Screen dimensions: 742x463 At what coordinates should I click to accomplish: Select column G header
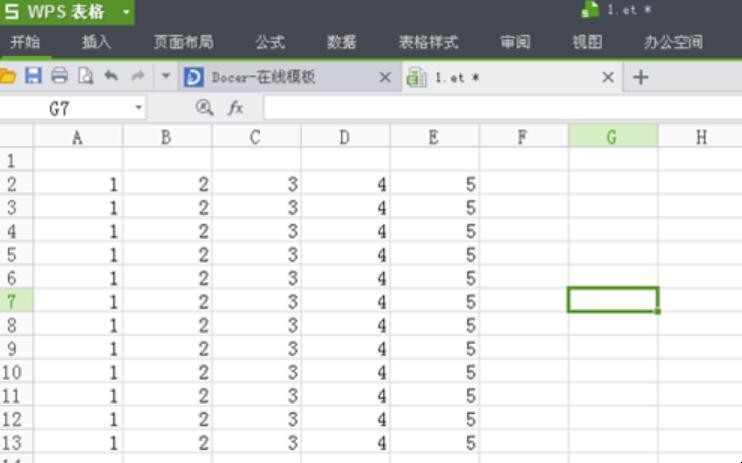pos(612,137)
